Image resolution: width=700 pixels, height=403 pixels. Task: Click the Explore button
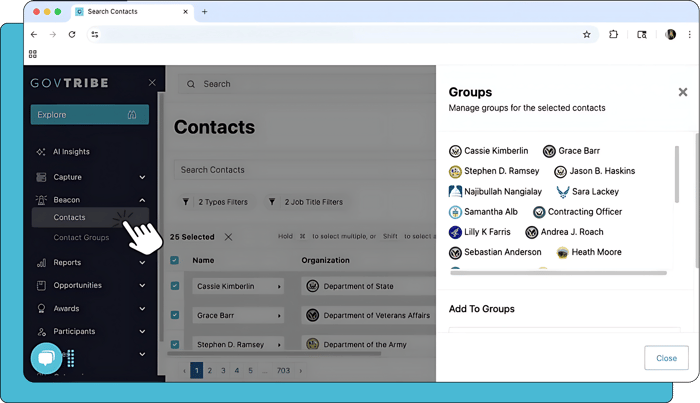(x=89, y=115)
